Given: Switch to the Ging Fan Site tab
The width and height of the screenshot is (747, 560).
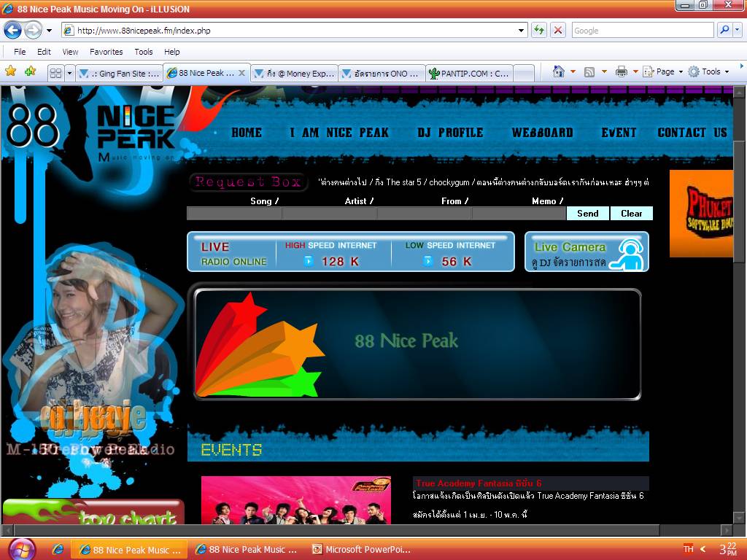Looking at the screenshot, I should coord(119,74).
